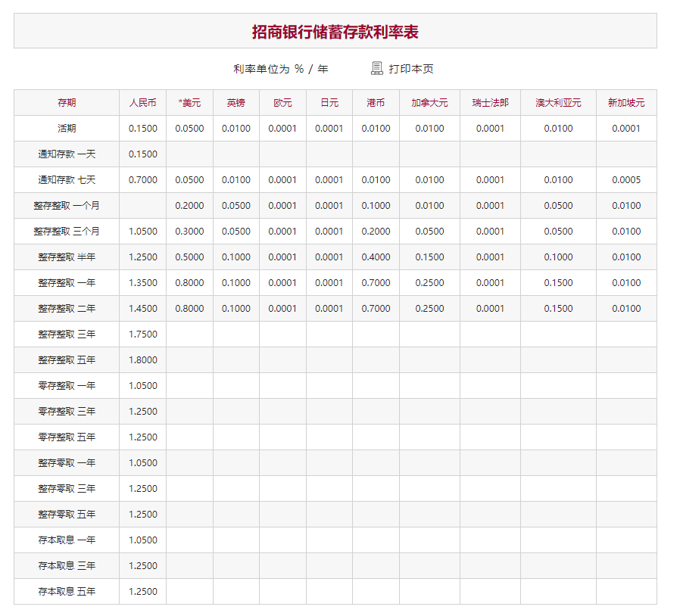Viewport: 680px width, 616px height.
Task: Click the 整存整取 二年 row label
Action: tap(67, 308)
